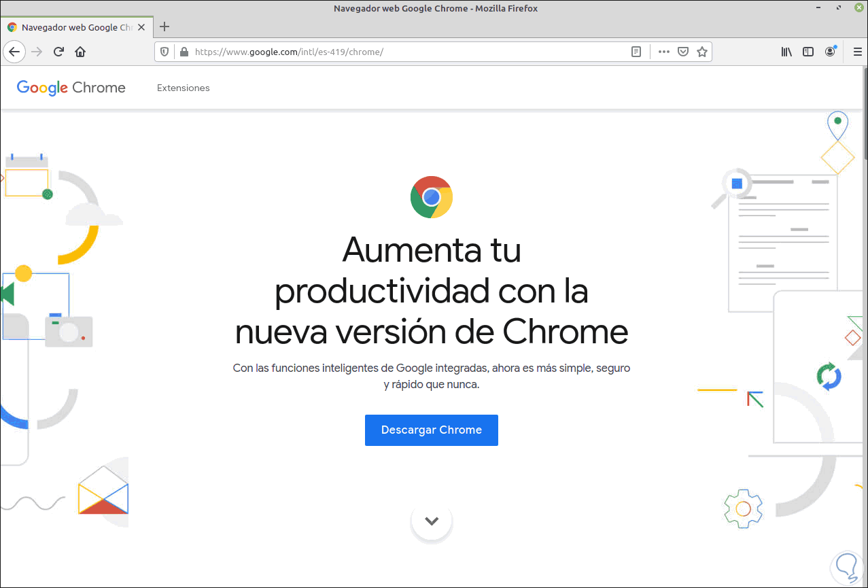This screenshot has height=588, width=868.
Task: Open the Firefox hamburger menu
Action: pos(856,52)
